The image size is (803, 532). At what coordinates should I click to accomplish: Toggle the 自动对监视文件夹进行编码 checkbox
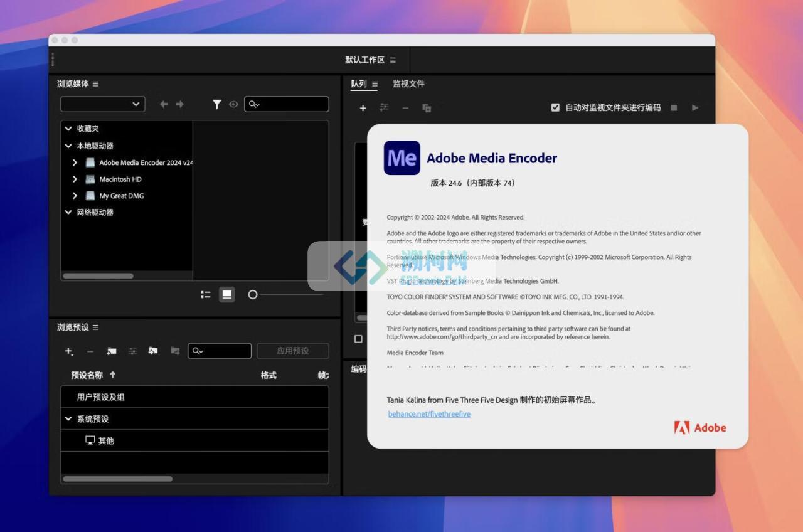(555, 107)
